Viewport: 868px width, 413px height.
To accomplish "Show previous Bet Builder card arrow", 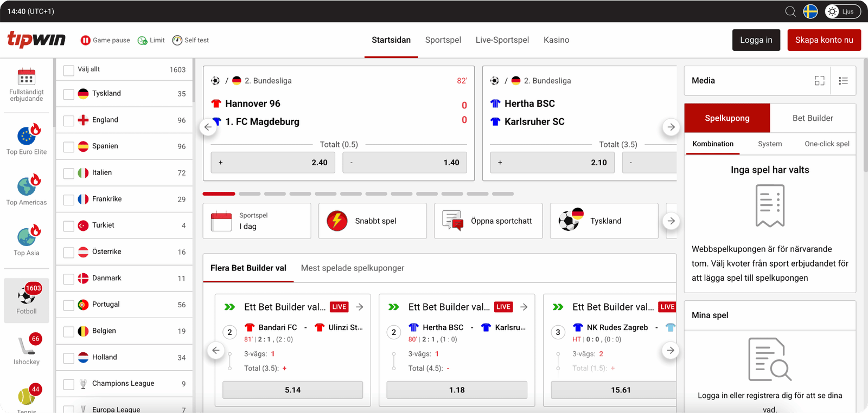I will 216,350.
